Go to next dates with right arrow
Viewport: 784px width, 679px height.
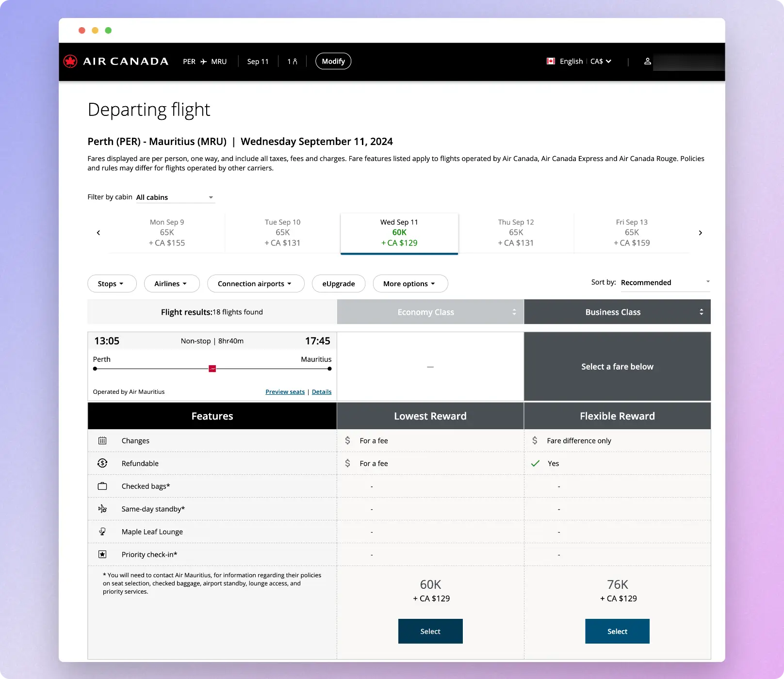pos(700,233)
